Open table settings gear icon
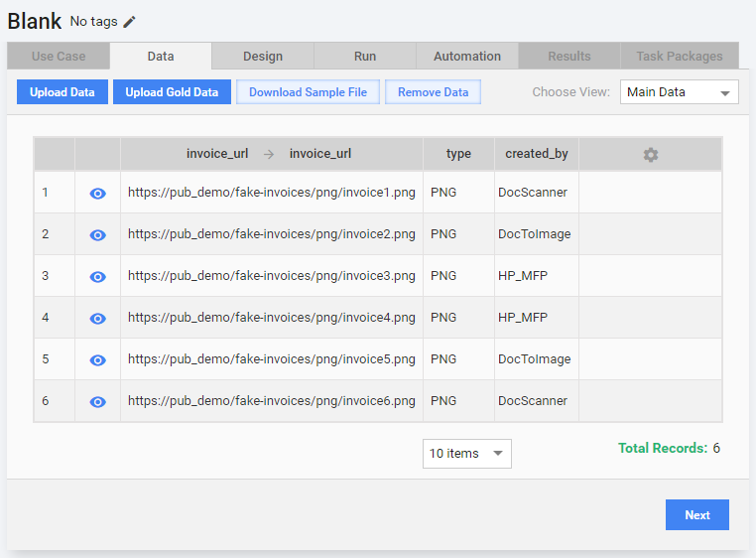The image size is (756, 558). pyautogui.click(x=651, y=155)
